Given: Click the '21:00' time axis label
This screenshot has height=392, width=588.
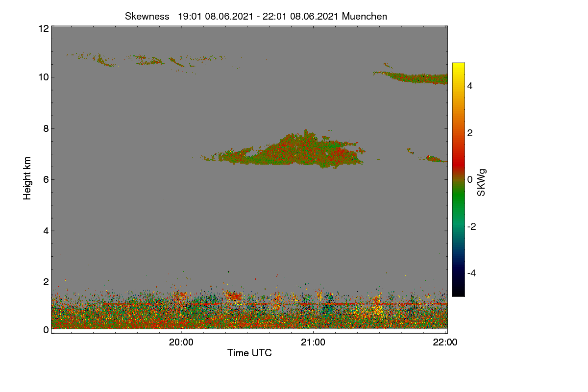Looking at the screenshot, I should (x=313, y=343).
